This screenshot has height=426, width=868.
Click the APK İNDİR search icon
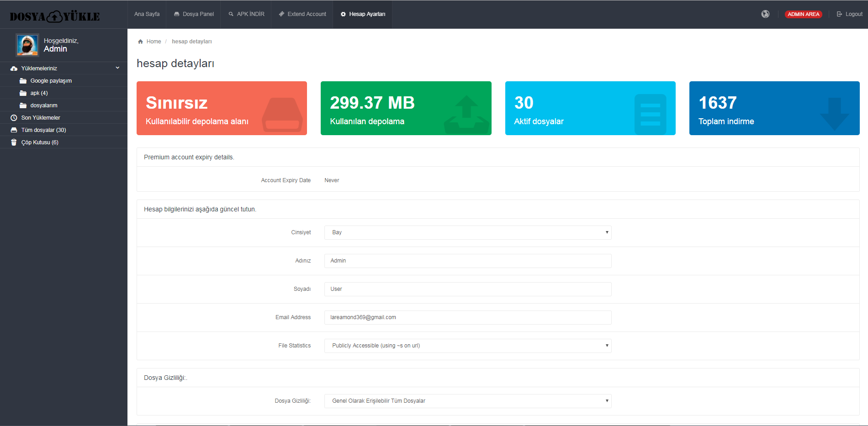(231, 14)
